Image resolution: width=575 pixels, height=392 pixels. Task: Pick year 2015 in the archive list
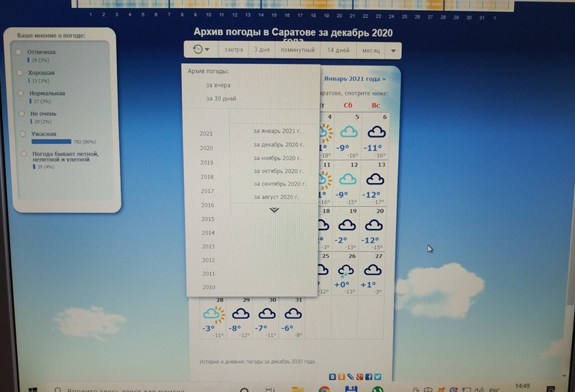coord(208,219)
